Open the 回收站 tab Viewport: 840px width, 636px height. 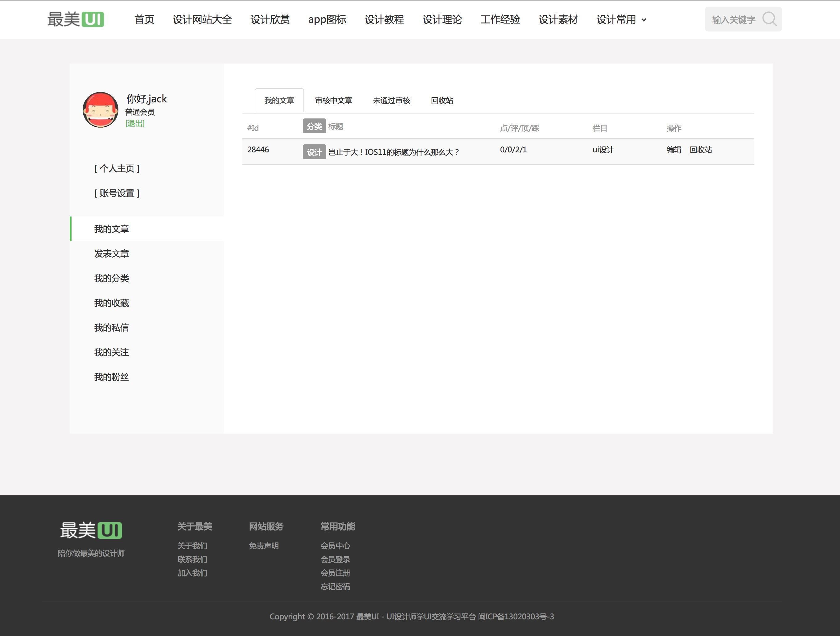442,100
